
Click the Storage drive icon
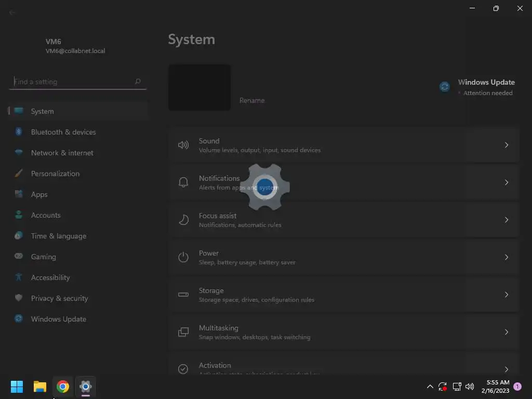click(x=183, y=295)
